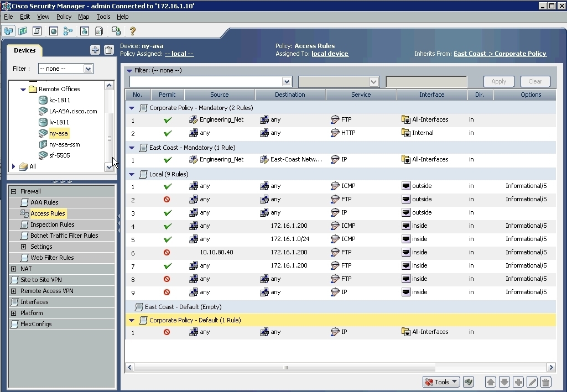Collapse Remote Offices folder
The image size is (567, 392).
coord(23,89)
